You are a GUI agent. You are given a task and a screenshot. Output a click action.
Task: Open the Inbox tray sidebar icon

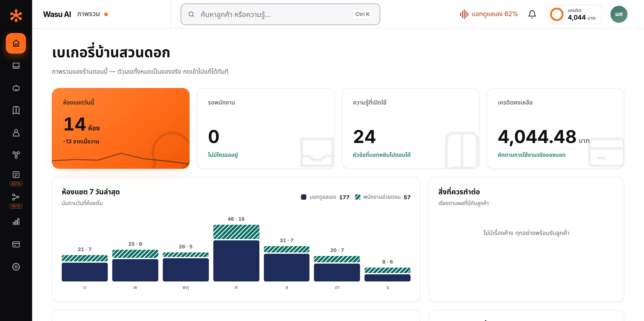coord(16,66)
